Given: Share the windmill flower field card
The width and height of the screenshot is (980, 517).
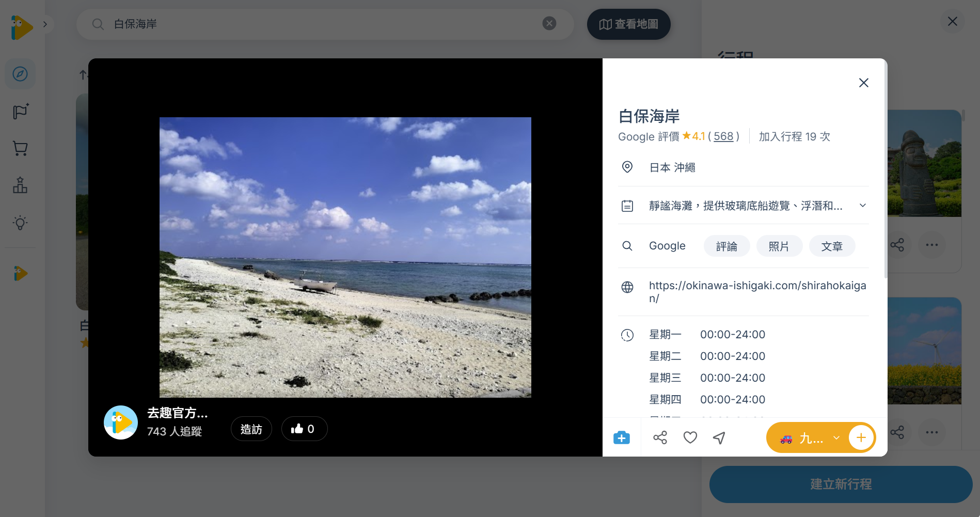Looking at the screenshot, I should (897, 432).
